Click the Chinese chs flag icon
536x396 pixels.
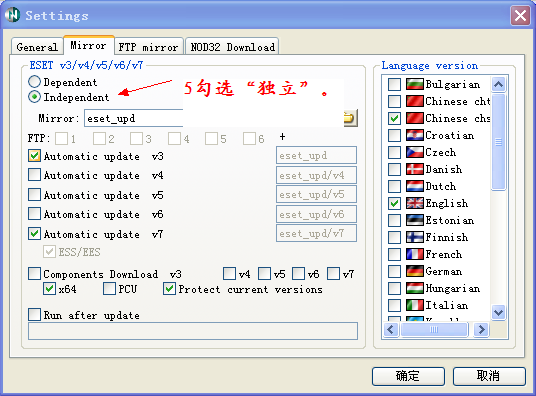(x=415, y=118)
